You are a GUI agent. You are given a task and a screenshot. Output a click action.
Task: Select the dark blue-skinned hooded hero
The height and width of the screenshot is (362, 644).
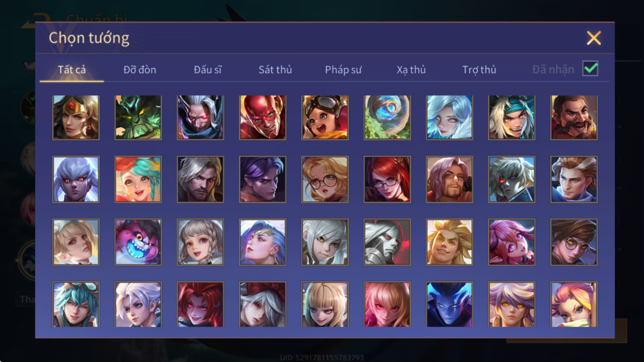[449, 305]
